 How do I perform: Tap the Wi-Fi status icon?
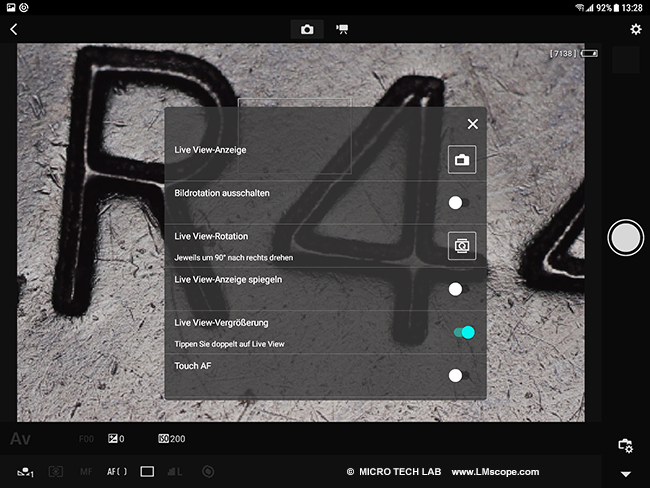(x=580, y=7)
